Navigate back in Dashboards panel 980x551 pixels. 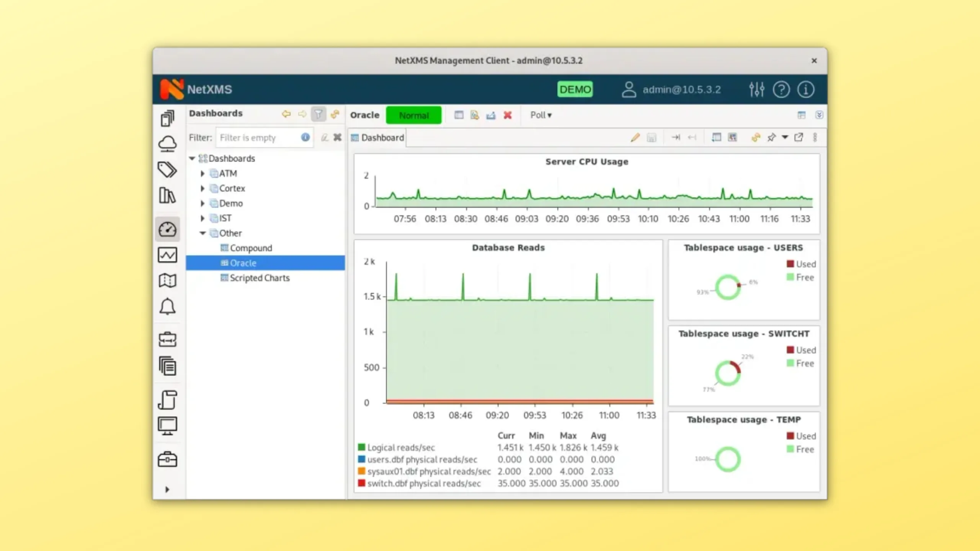click(286, 114)
